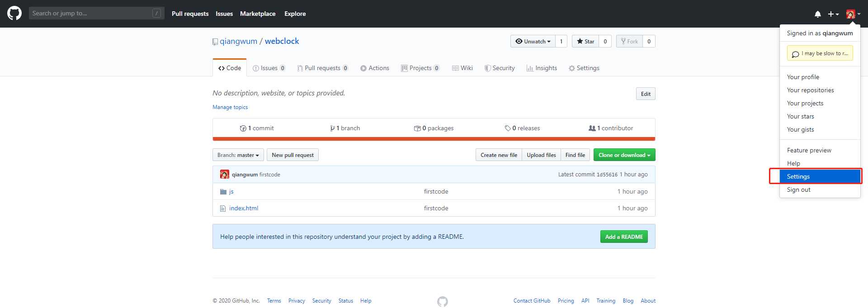View the 0 releases page
This screenshot has height=308, width=868.
coord(522,128)
